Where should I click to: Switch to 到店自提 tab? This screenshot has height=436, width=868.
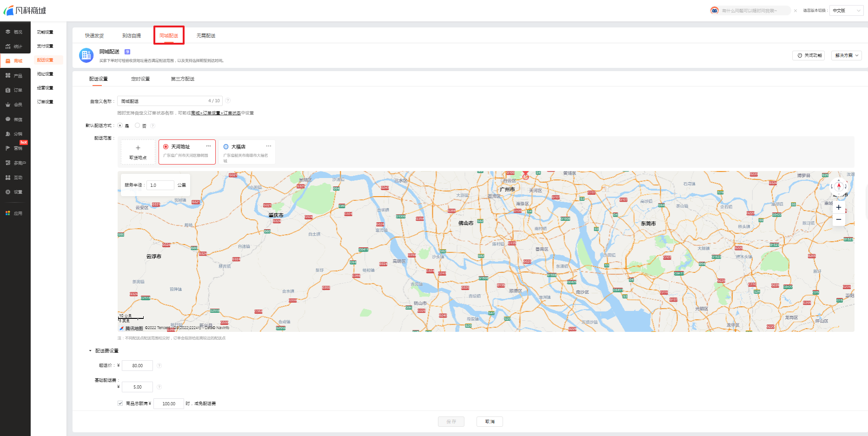pyautogui.click(x=132, y=36)
